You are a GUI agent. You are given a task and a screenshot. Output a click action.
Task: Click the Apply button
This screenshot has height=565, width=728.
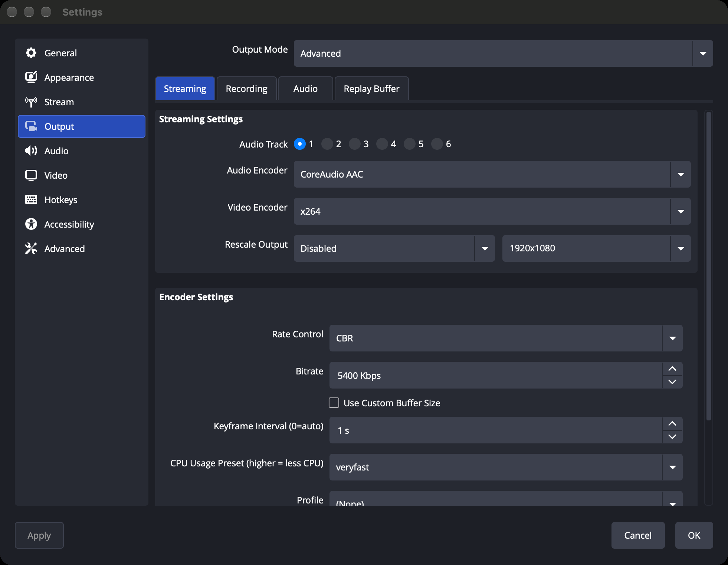(x=39, y=535)
